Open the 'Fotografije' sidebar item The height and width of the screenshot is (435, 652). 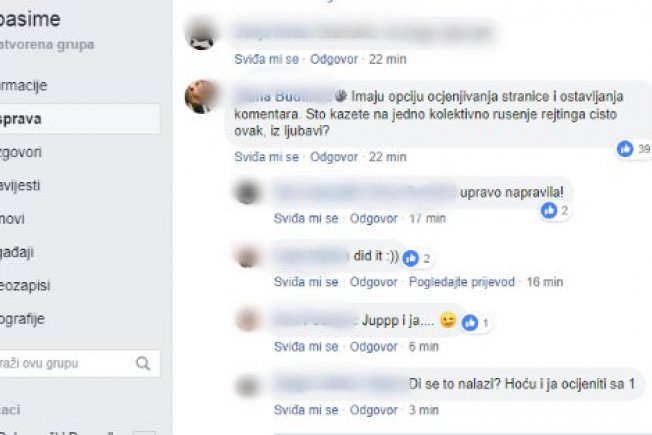22,319
